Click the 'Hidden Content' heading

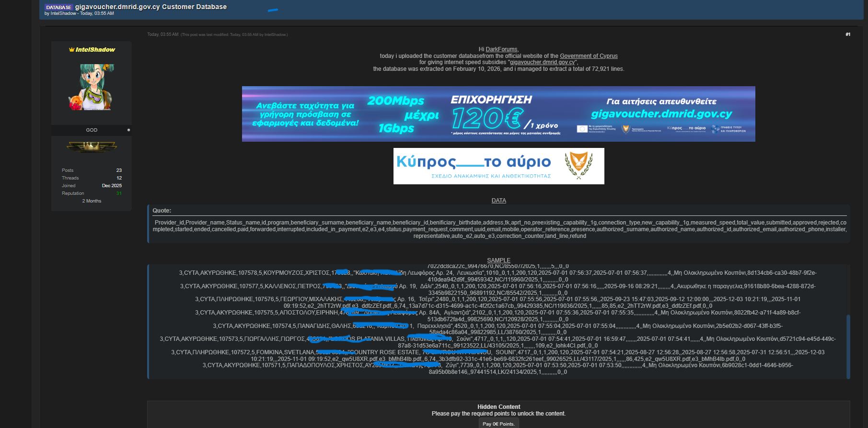pyautogui.click(x=498, y=407)
